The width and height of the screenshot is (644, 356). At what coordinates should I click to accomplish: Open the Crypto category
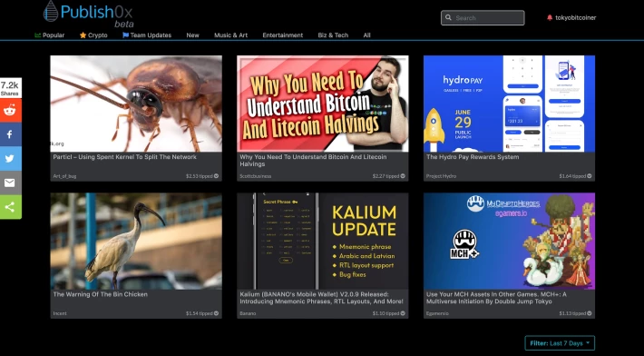click(93, 35)
